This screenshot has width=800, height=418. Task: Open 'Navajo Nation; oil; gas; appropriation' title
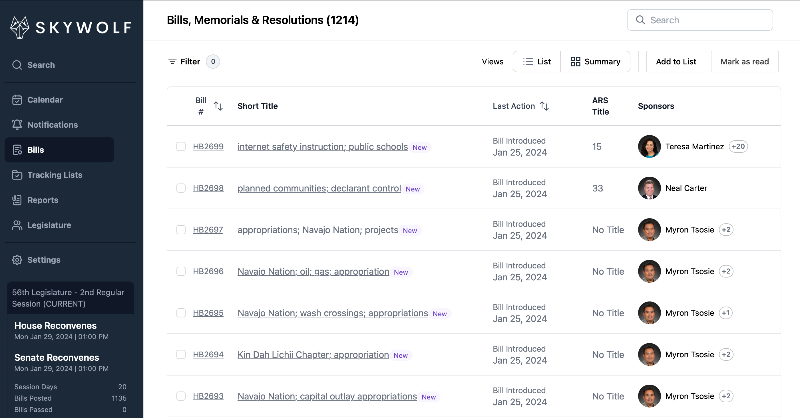point(313,272)
